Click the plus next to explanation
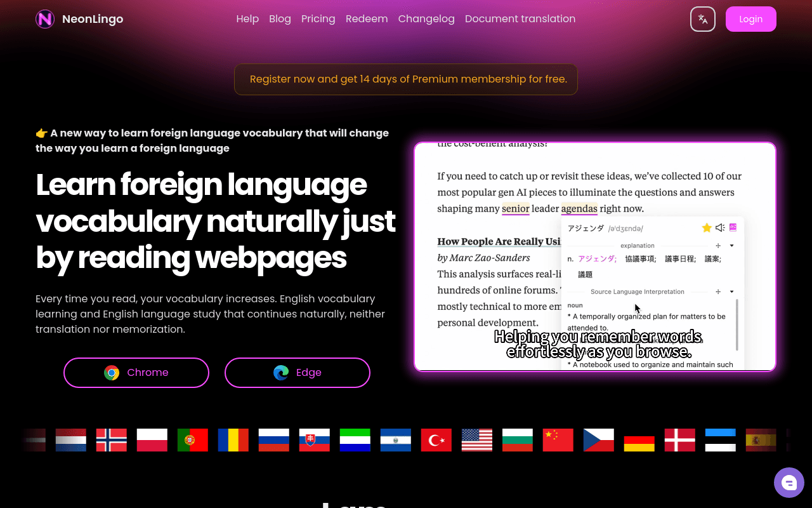The height and width of the screenshot is (508, 812). point(718,246)
